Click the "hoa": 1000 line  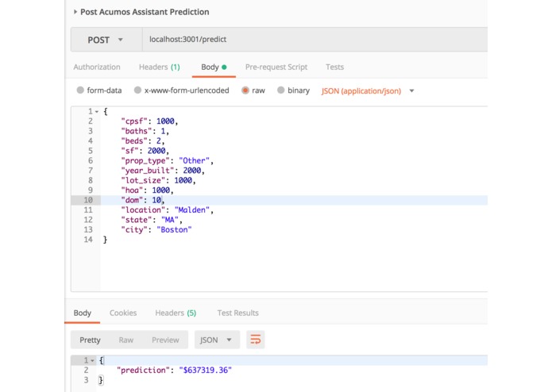click(147, 190)
